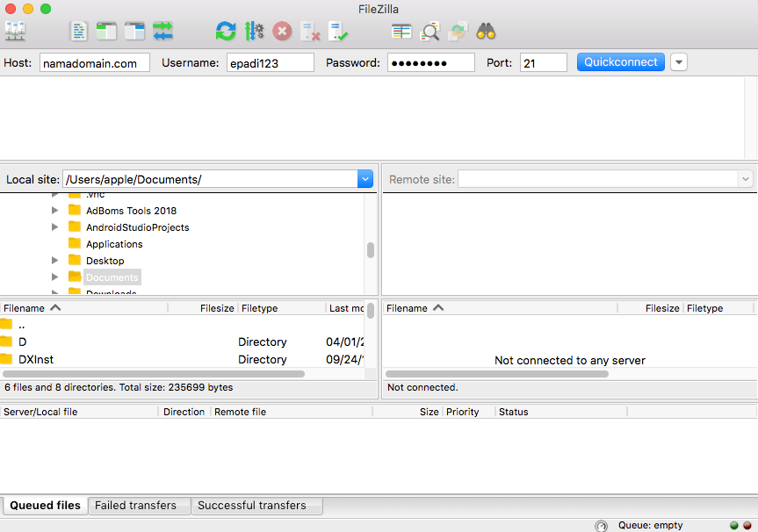Toggle local directory tree view
This screenshot has width=758, height=532.
point(106,32)
